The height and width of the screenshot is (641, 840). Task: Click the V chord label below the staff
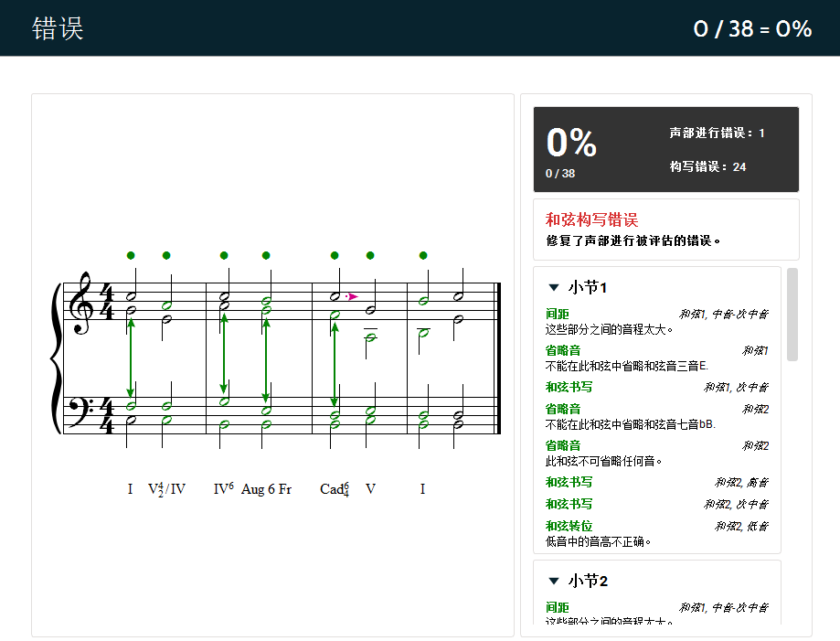click(x=370, y=489)
